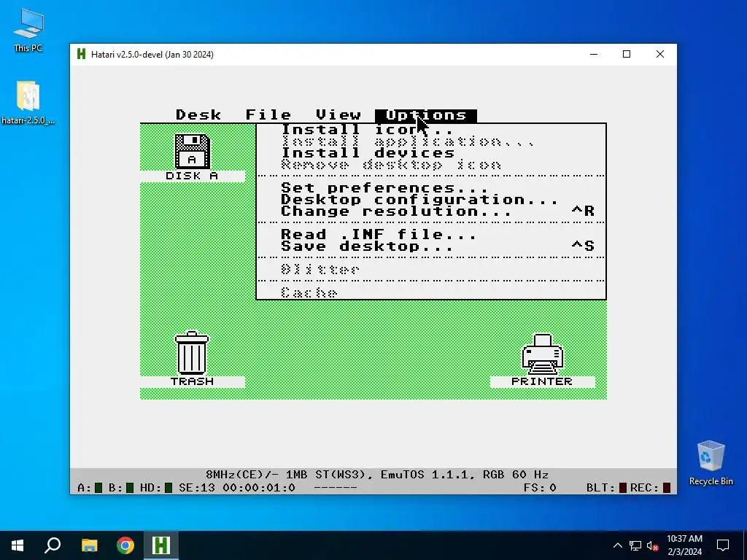Select the Printer desktop icon
Screen dimensions: 747x560
[543, 354]
